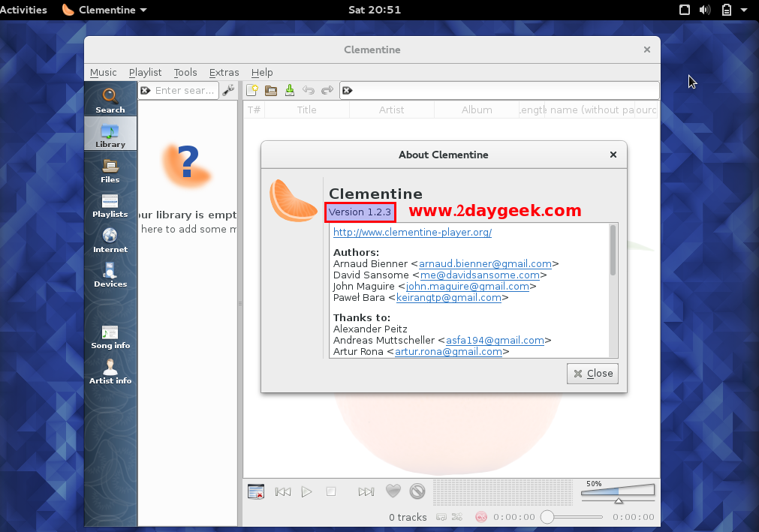The image size is (759, 532).
Task: Click John Maguire's email link
Action: (x=468, y=287)
